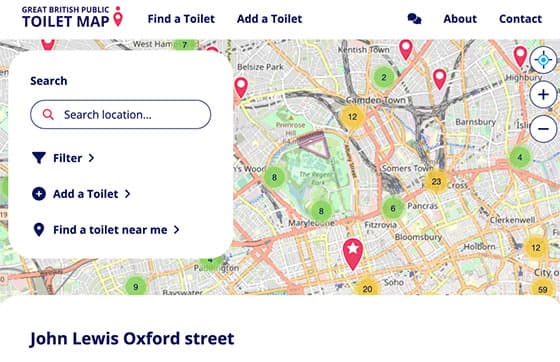Zoom in with the plus map button
Viewport: 560px width, 362px height.
(x=543, y=95)
